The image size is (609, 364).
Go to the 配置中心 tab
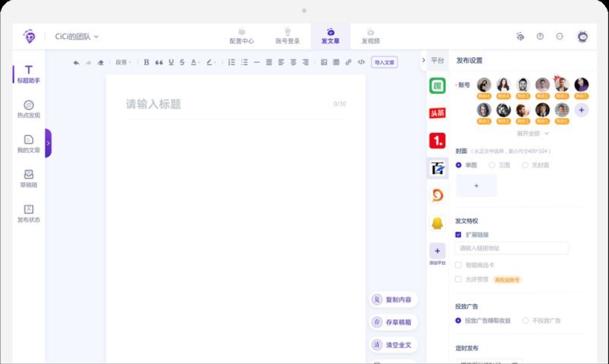click(242, 36)
